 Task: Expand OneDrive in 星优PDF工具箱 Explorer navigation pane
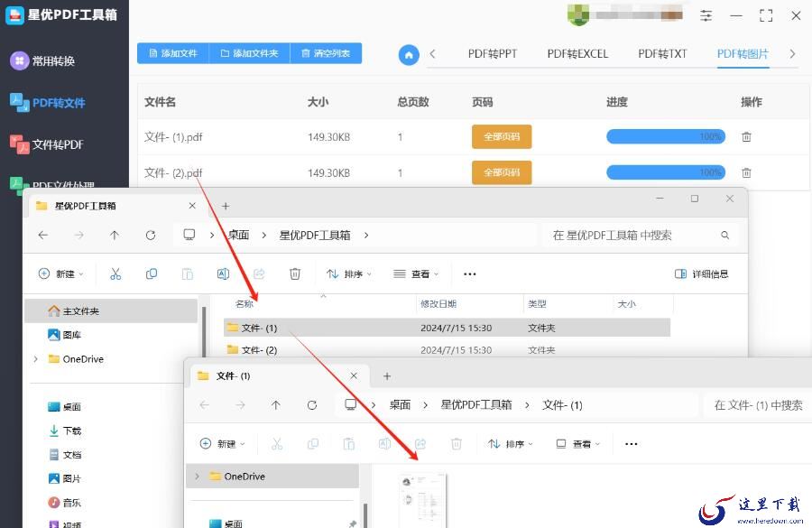pyautogui.click(x=35, y=359)
